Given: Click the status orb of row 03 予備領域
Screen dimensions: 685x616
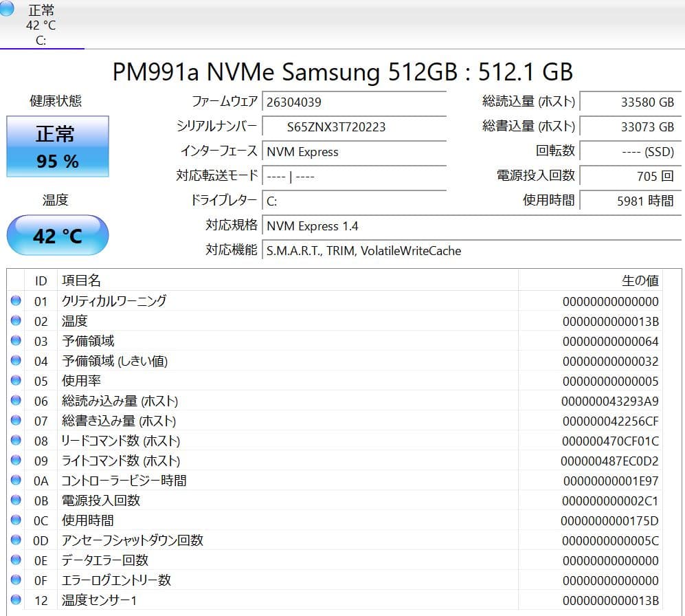Looking at the screenshot, I should [16, 340].
